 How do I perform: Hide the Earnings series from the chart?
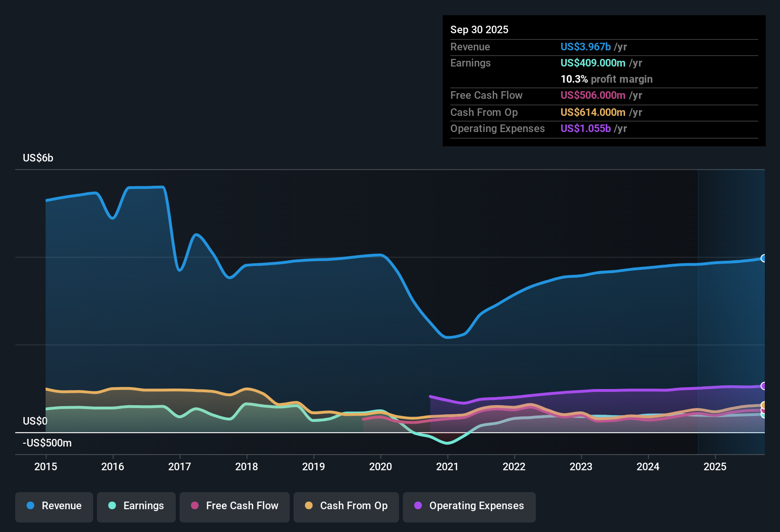pyautogui.click(x=136, y=506)
